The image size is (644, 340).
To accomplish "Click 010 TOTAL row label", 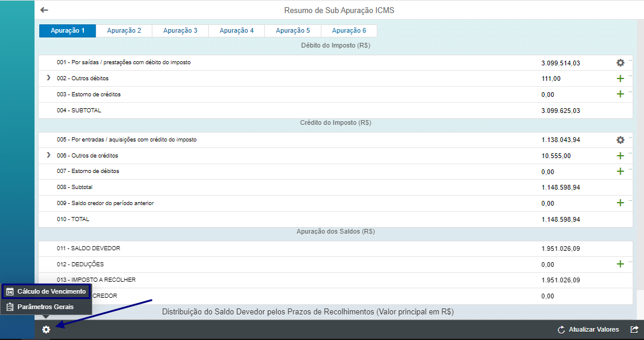I will 73,219.
